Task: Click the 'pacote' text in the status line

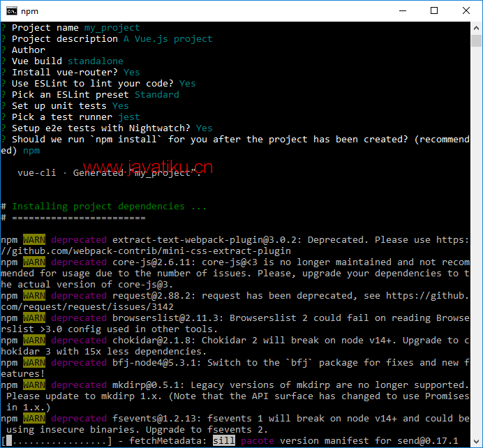Action: [258, 441]
